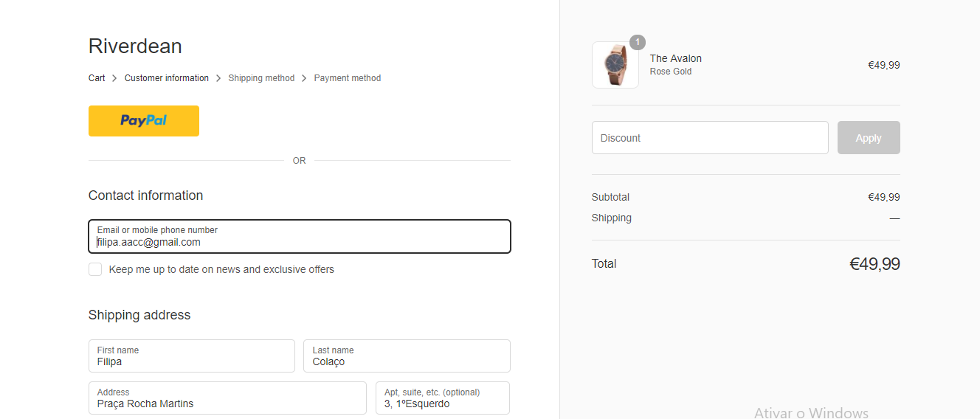Enable the news and exclusive offers checkbox
This screenshot has height=419, width=980.
95,269
